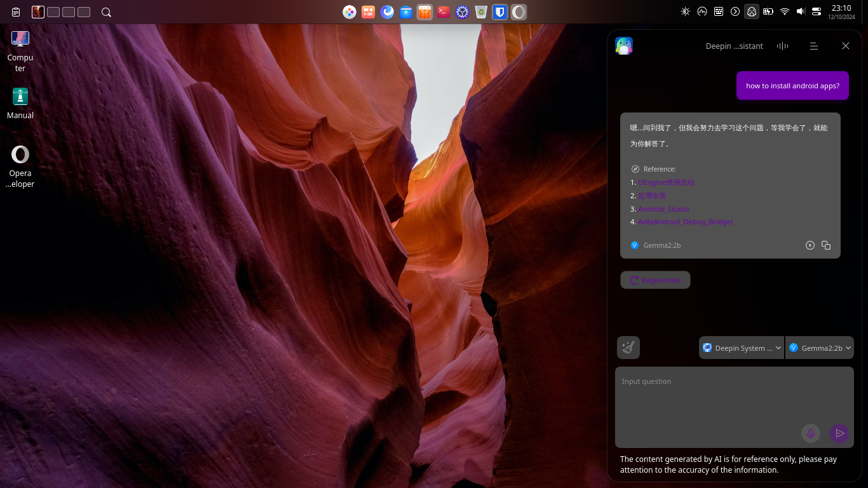Launch the blue swirl browser from the dock

tap(387, 12)
